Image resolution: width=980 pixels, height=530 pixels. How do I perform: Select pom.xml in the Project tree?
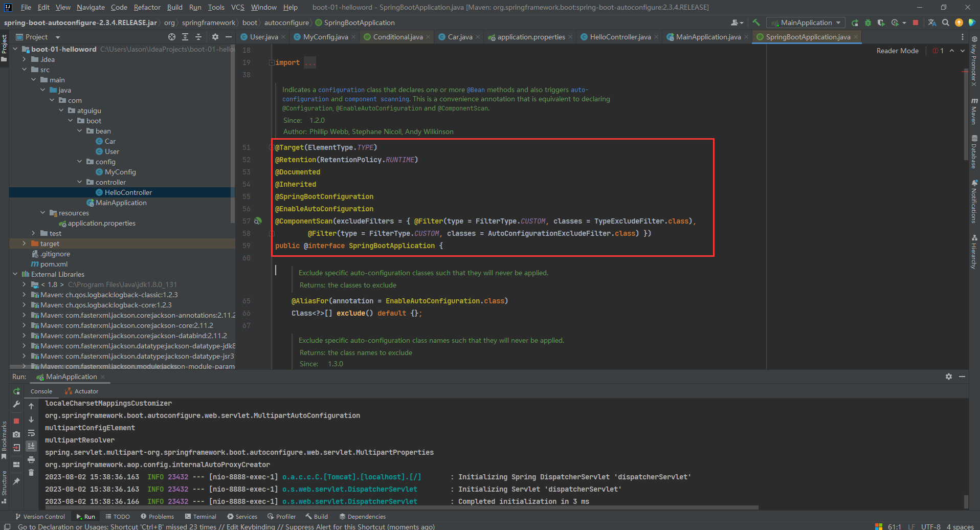(54, 264)
